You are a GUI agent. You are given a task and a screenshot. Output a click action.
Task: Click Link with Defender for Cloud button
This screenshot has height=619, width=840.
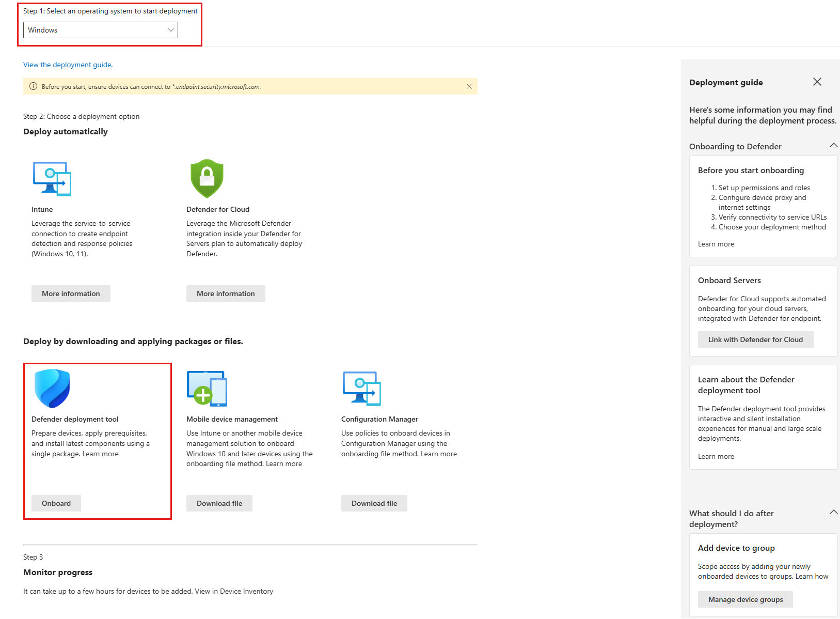coord(756,339)
